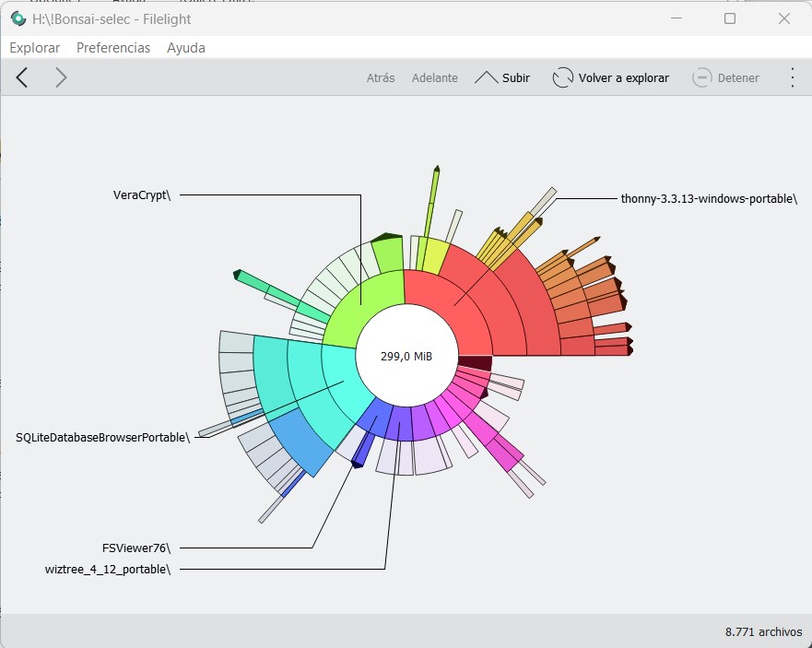Click the wiztree_4_12_portable label
This screenshot has height=648, width=812.
pyautogui.click(x=108, y=569)
